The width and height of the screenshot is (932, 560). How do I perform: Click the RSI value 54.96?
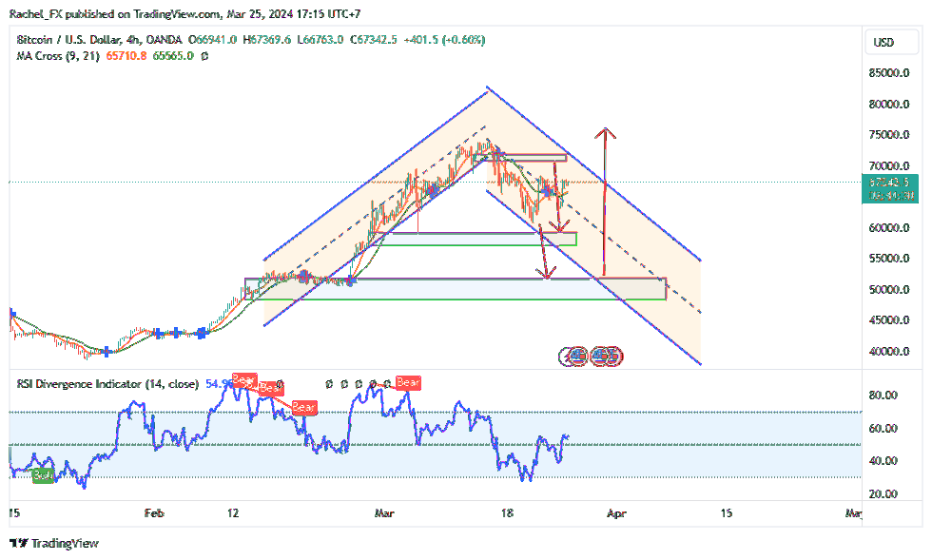(219, 384)
